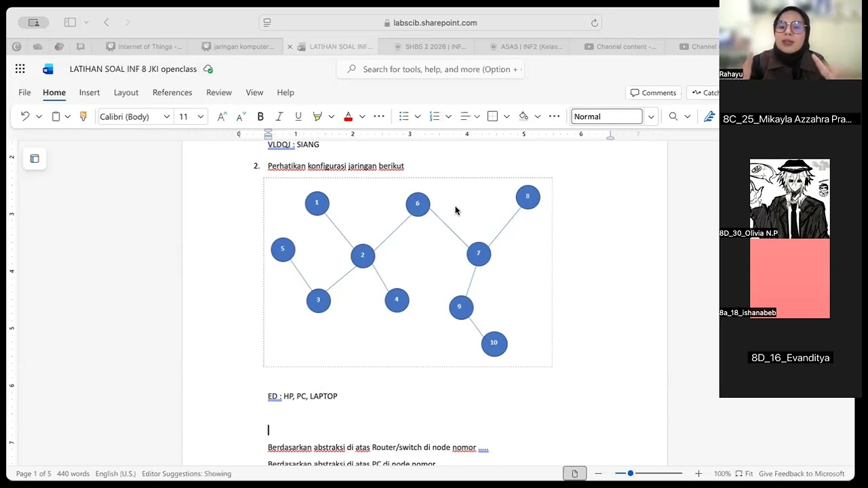868x488 pixels.
Task: Increase font size with grow icon
Action: pyautogui.click(x=222, y=117)
